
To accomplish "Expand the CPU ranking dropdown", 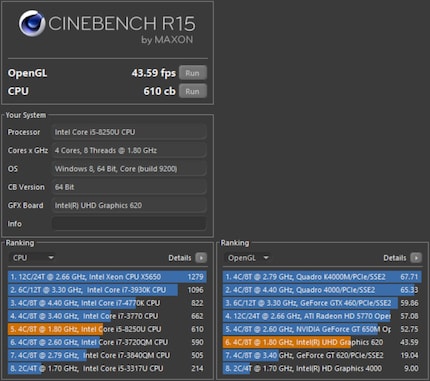I will tap(32, 258).
